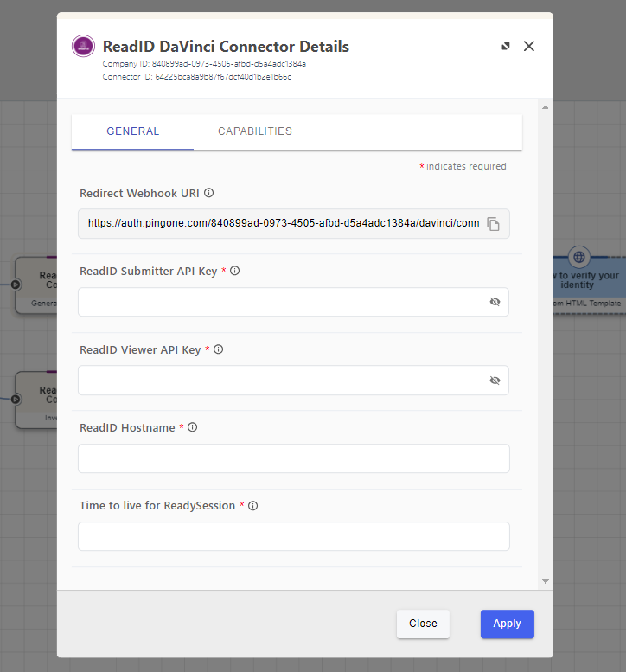Image resolution: width=626 pixels, height=672 pixels.
Task: Close the dialog with the X icon
Action: point(529,47)
